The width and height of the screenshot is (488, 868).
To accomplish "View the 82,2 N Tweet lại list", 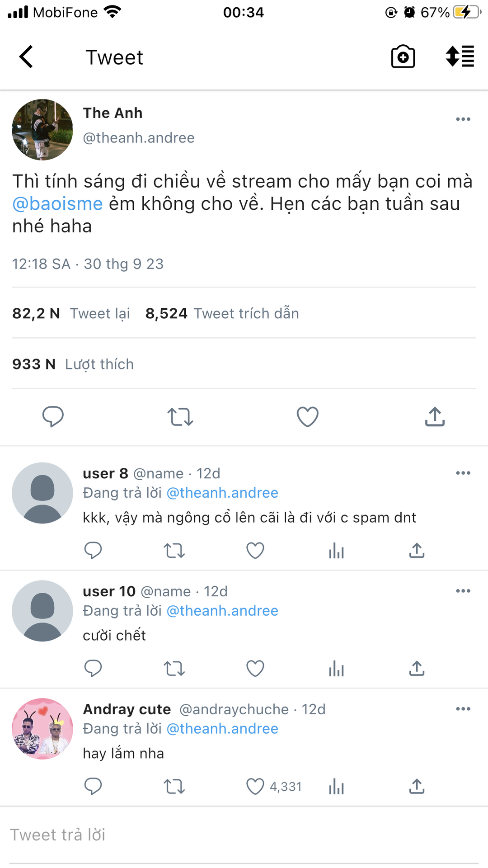I will (71, 313).
